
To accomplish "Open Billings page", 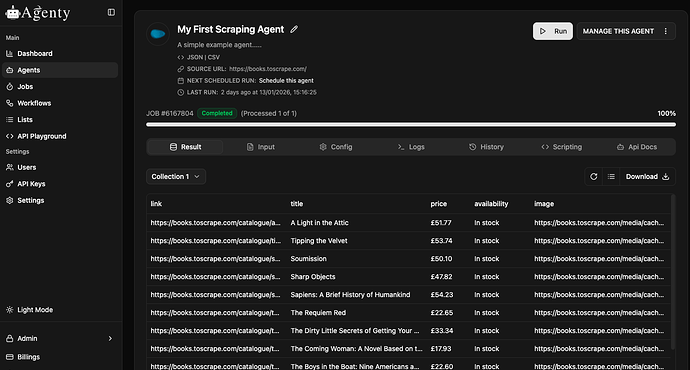I will click(x=60, y=357).
